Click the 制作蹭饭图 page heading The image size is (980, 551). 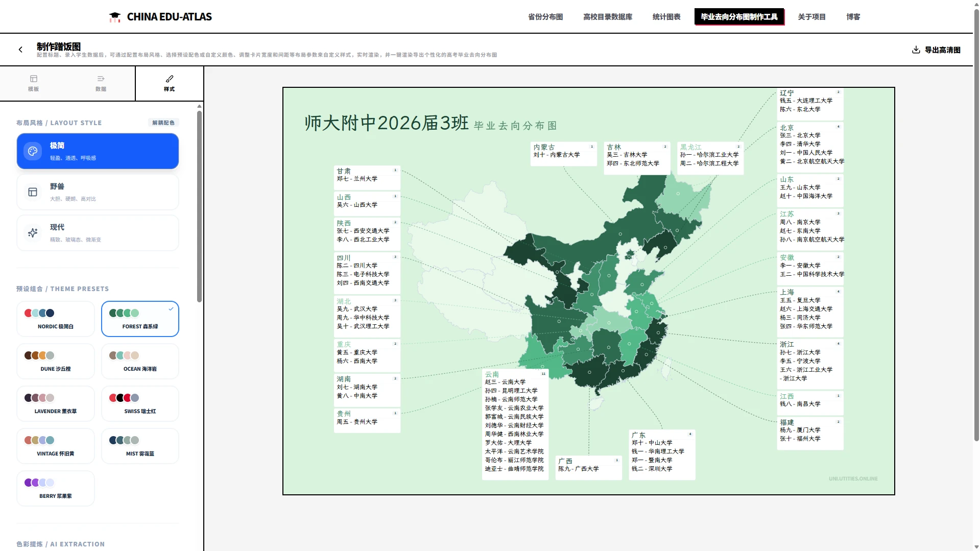[x=59, y=46]
